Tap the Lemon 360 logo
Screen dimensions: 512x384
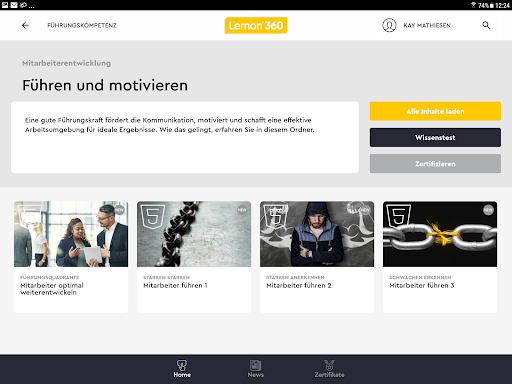click(256, 25)
